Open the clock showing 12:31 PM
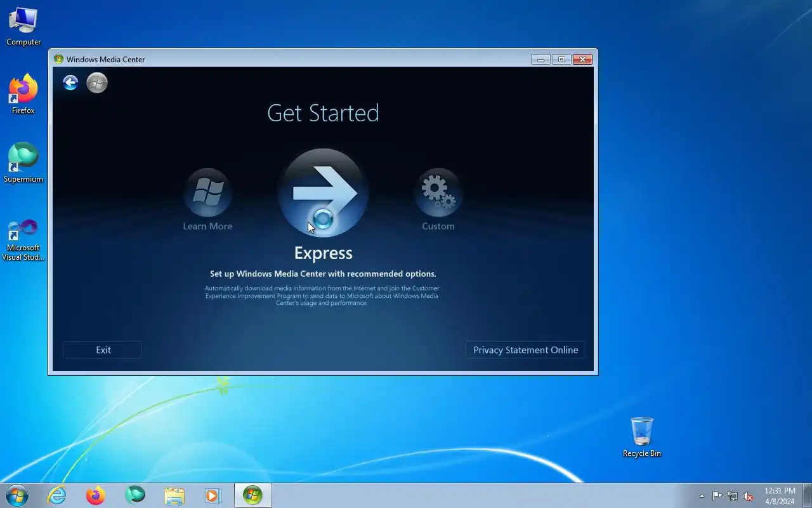The image size is (812, 508). click(x=780, y=496)
